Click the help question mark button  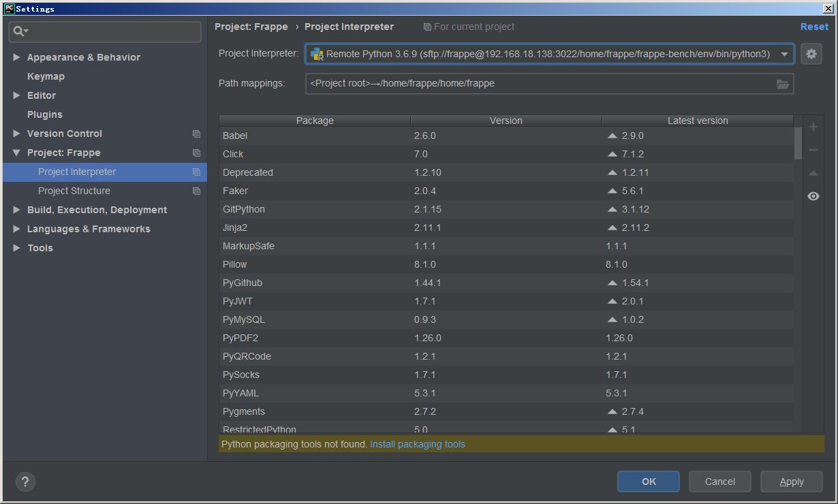pos(25,482)
